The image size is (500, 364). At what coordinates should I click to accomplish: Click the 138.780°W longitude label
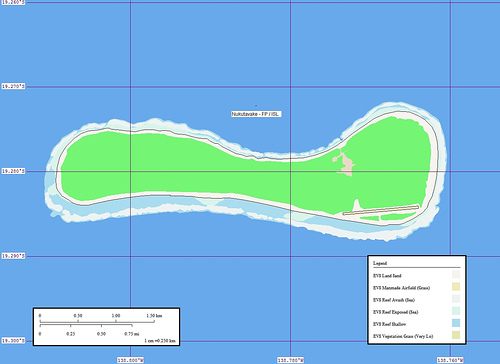point(290,360)
